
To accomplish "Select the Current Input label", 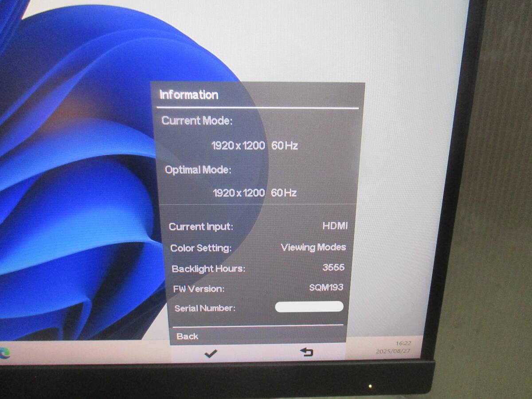I will click(201, 227).
